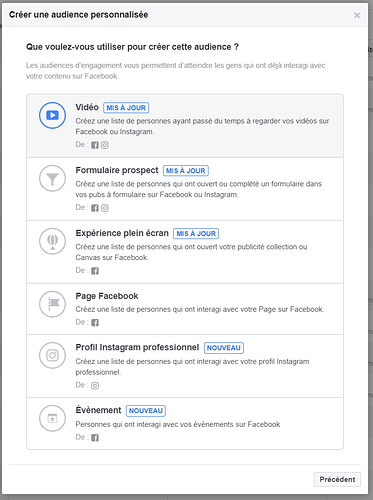Image resolution: width=373 pixels, height=500 pixels.
Task: Select the Vidéo audience option title
Action: 87,107
